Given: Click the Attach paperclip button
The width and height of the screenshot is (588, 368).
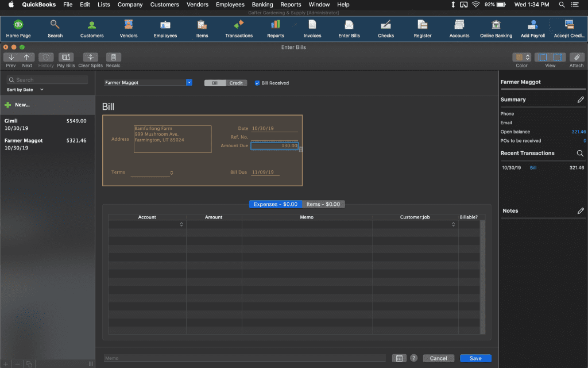Looking at the screenshot, I should tap(577, 57).
